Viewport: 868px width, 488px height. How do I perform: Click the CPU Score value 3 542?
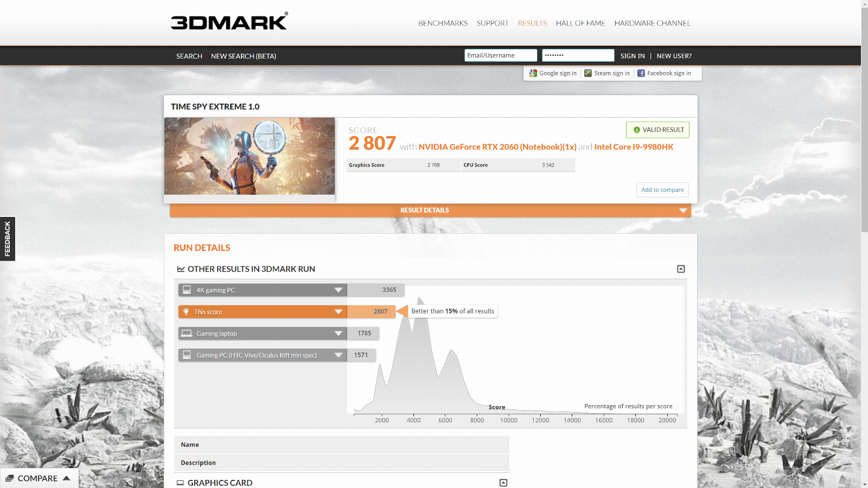[548, 165]
